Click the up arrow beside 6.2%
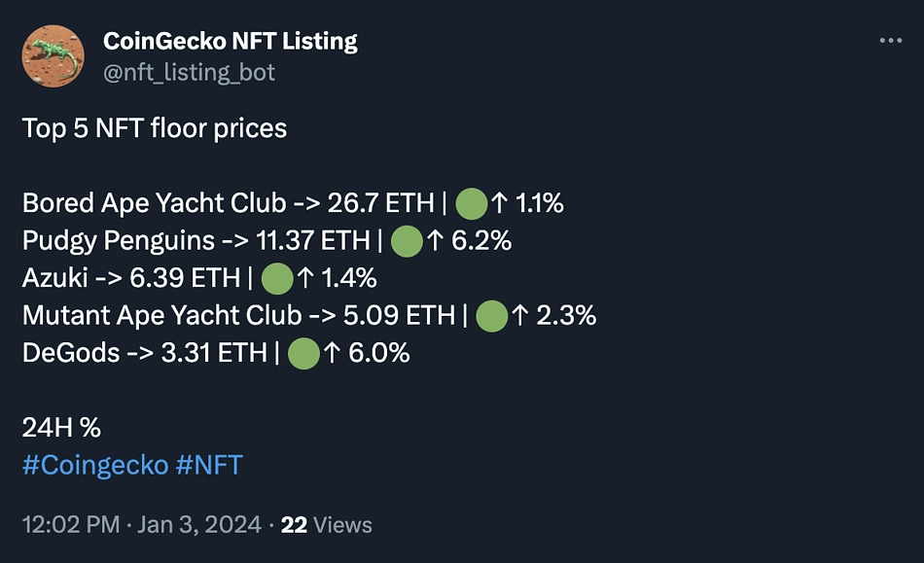This screenshot has height=563, width=924. (435, 240)
